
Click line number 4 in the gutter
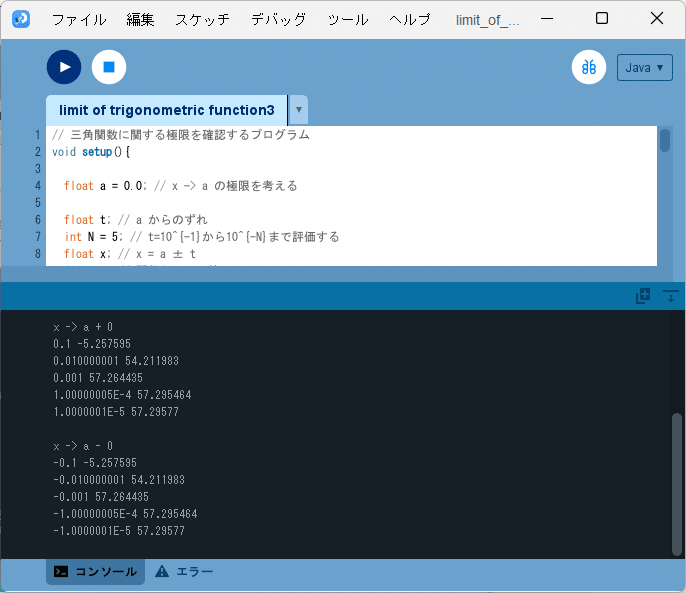coord(38,186)
